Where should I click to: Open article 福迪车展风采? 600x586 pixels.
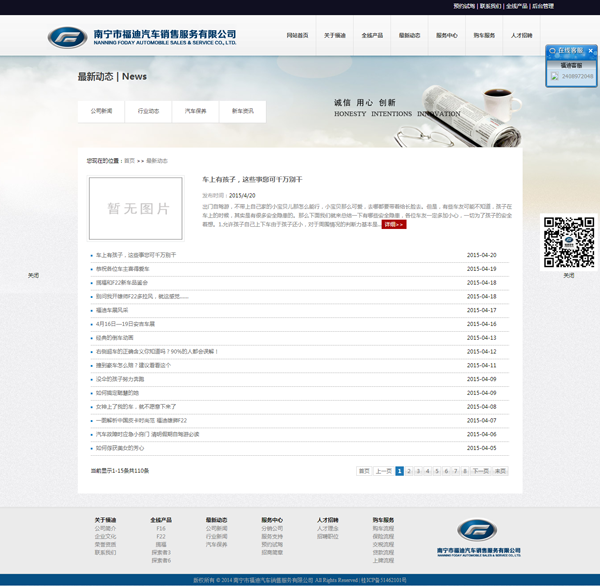(x=112, y=310)
